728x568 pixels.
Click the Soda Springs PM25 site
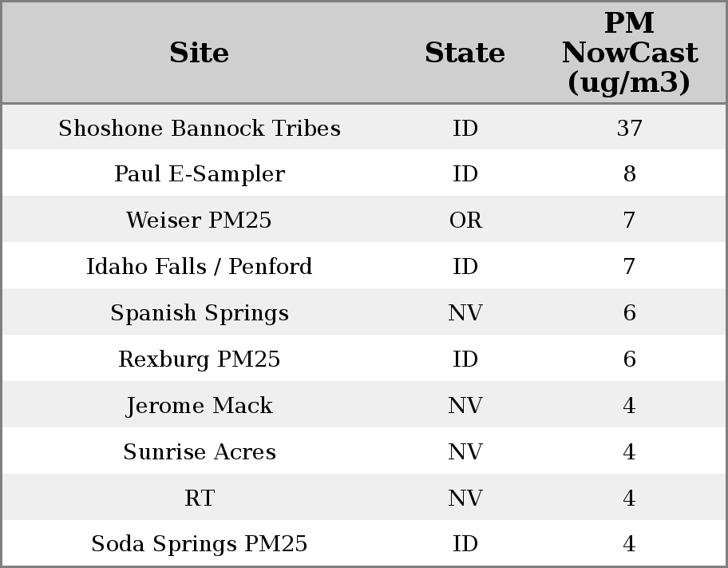tap(200, 544)
